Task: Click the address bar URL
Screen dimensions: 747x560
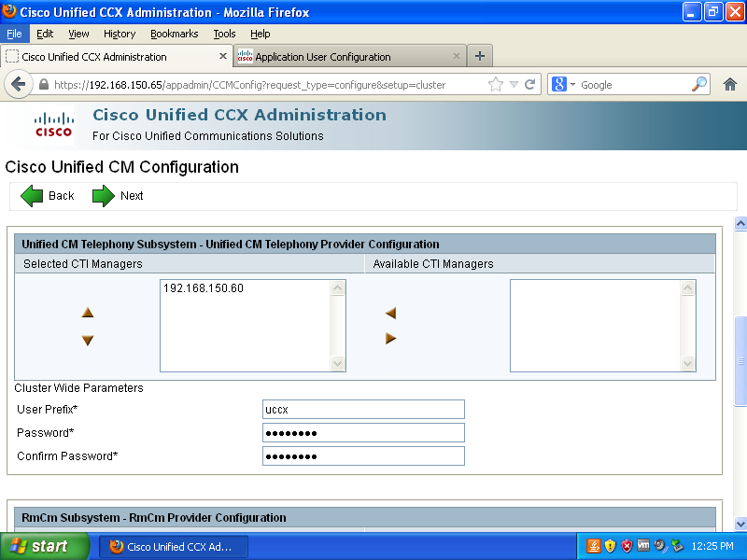Action: [249, 85]
